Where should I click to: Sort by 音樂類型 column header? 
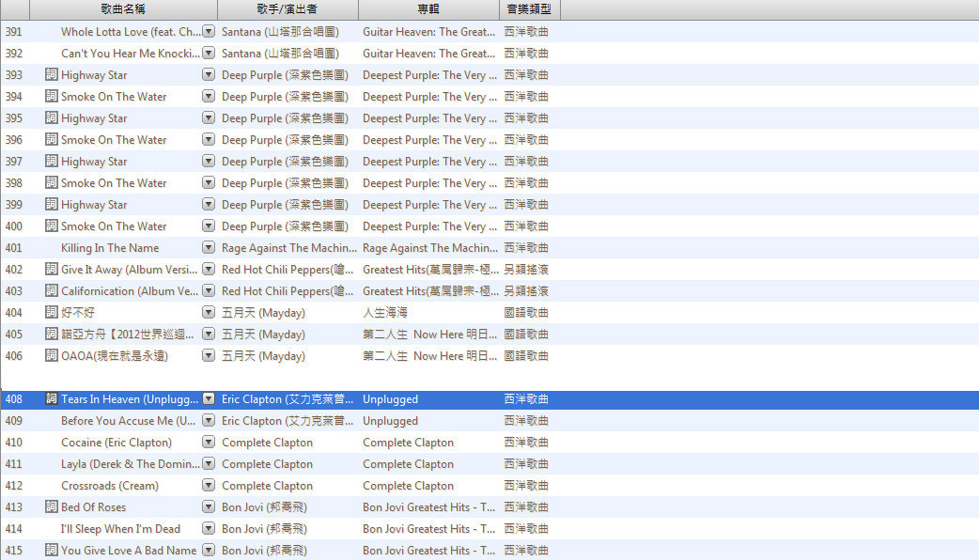tap(530, 9)
